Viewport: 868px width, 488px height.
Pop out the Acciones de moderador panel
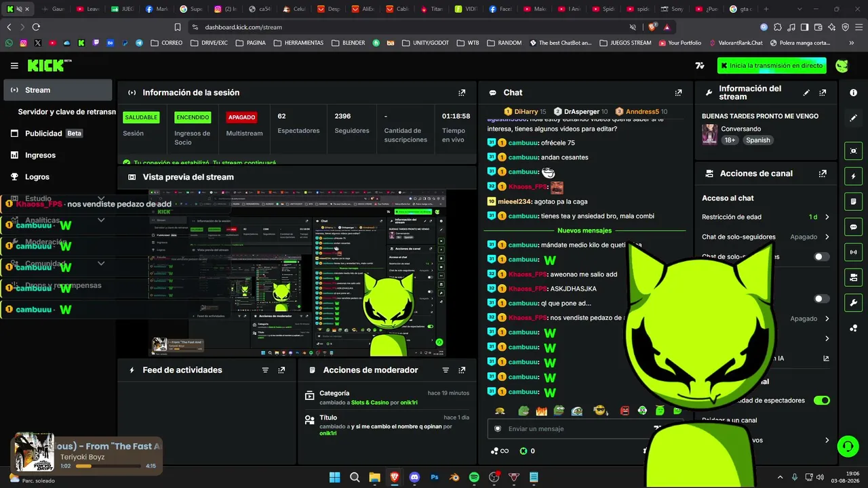(462, 370)
